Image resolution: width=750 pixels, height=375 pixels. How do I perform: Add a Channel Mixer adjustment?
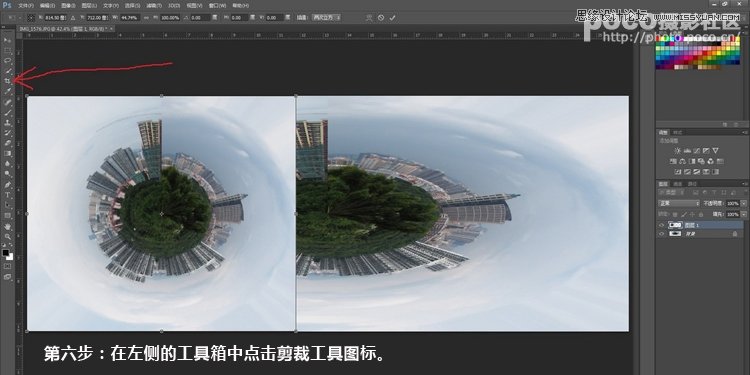click(711, 161)
